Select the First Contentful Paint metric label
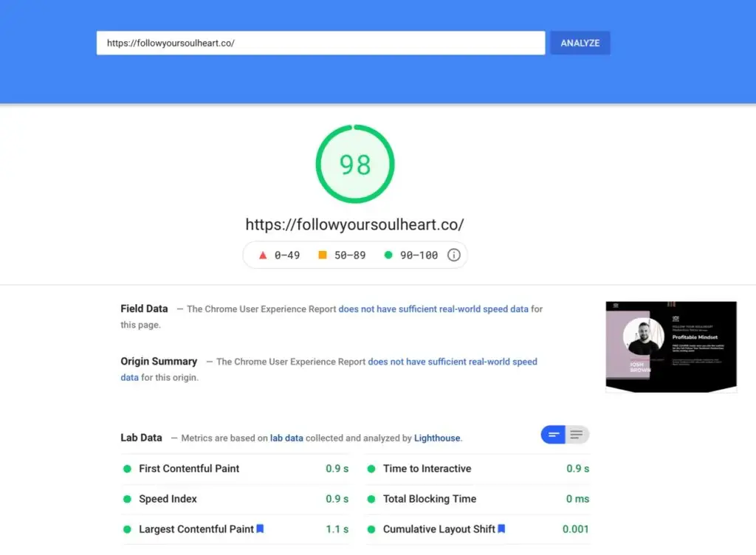 tap(189, 469)
